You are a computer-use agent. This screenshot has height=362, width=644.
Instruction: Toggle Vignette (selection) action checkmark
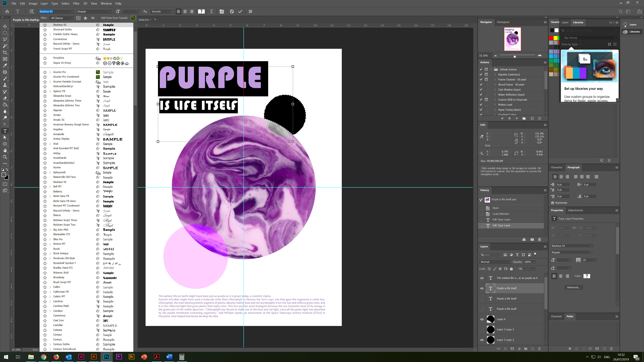click(x=481, y=74)
